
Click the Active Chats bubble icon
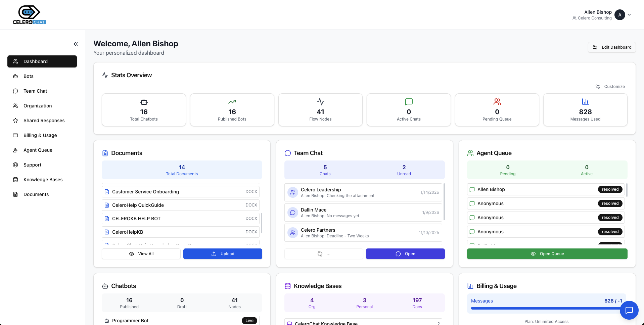click(409, 102)
